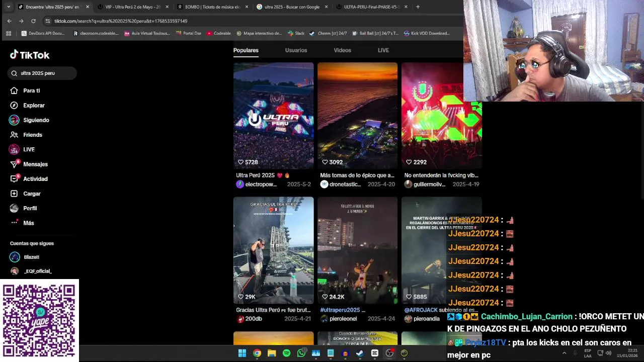Open 200db user profile link
This screenshot has width=644, height=362.
(249, 319)
